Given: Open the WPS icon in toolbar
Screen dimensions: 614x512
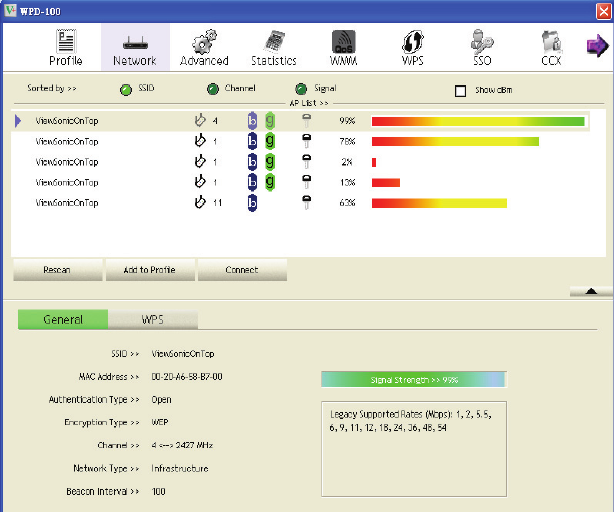Looking at the screenshot, I should pyautogui.click(x=413, y=41).
